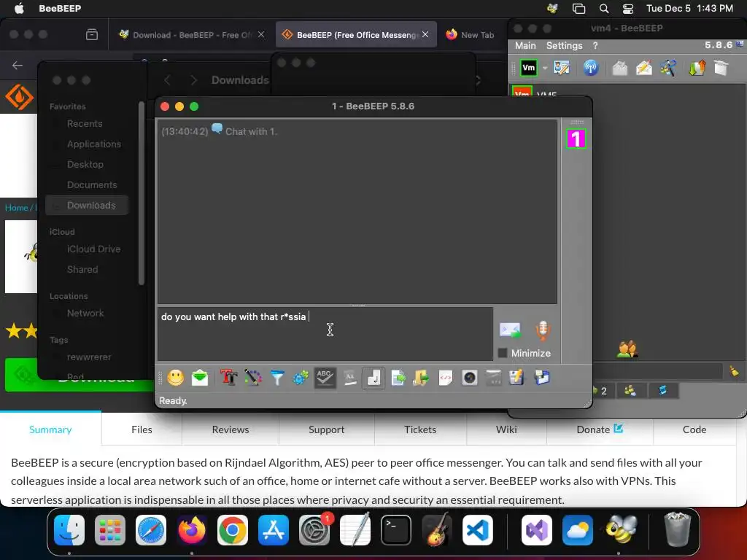
Task: Click the blue funnel filter icon
Action: coord(277,378)
